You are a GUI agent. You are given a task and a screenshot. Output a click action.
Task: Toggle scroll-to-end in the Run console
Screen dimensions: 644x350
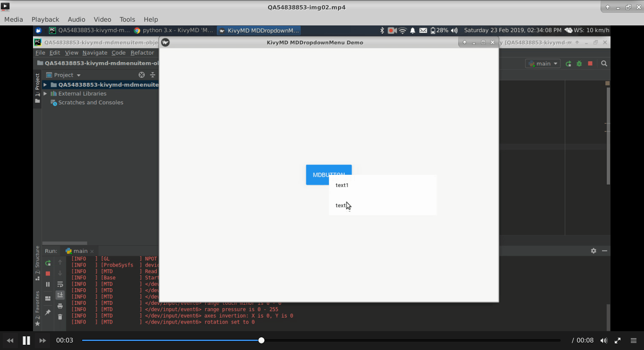(x=60, y=295)
